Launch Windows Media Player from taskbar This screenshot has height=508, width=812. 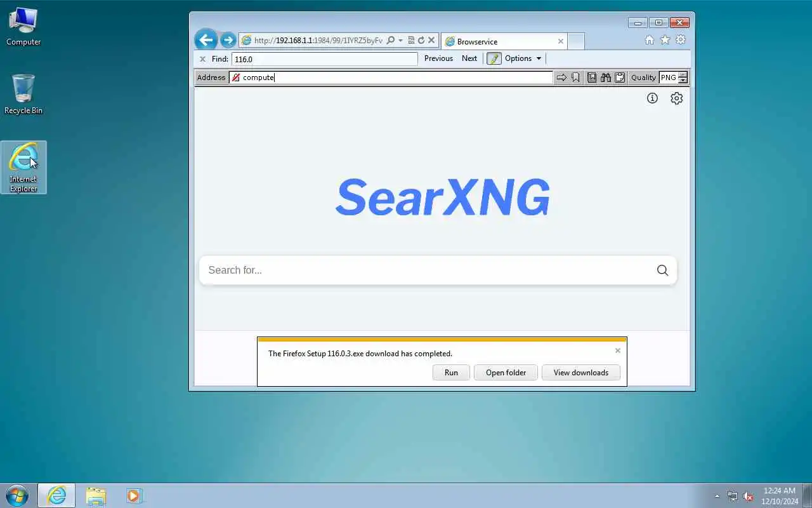(134, 495)
